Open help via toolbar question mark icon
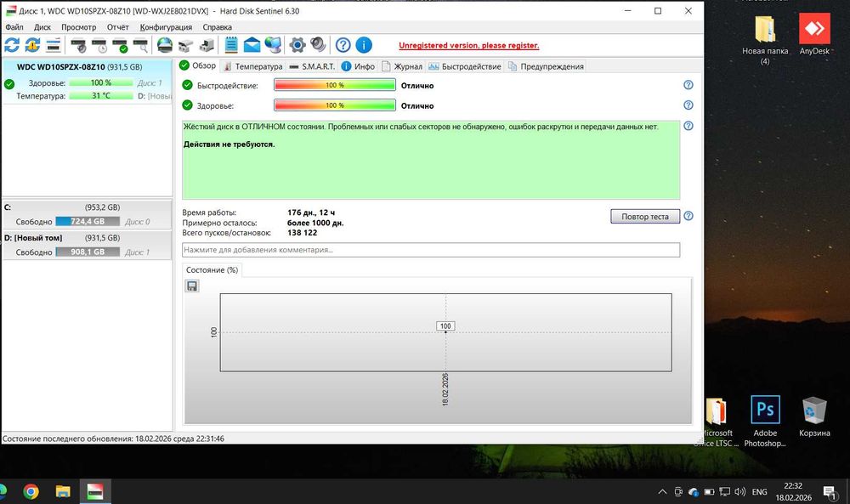The image size is (850, 504). tap(343, 45)
